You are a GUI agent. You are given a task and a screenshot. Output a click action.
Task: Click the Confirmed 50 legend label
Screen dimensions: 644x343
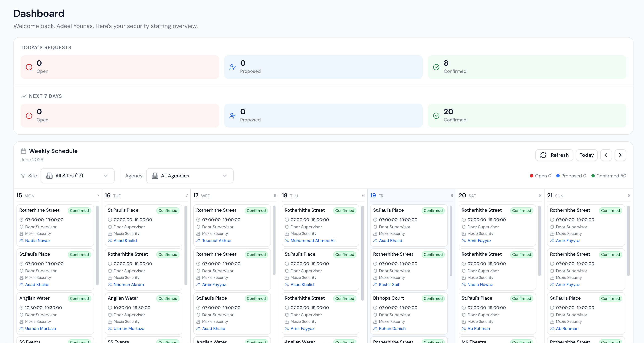click(611, 176)
